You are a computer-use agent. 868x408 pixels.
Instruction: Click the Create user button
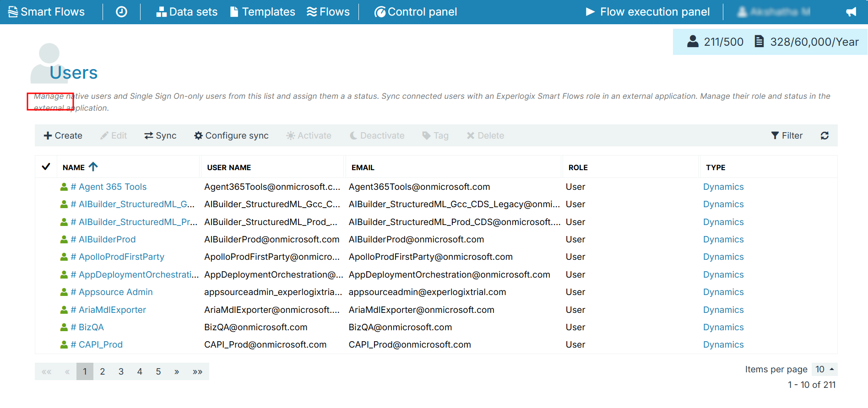(63, 135)
